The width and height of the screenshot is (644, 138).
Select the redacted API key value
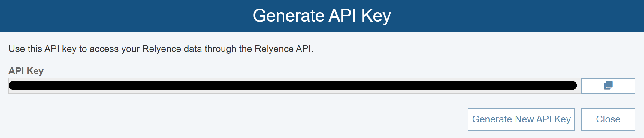[293, 85]
